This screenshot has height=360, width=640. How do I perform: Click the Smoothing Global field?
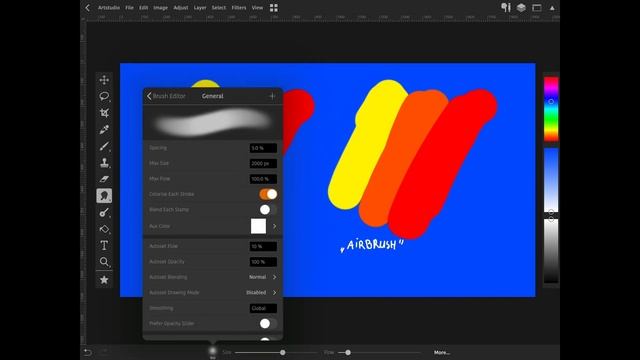click(263, 308)
